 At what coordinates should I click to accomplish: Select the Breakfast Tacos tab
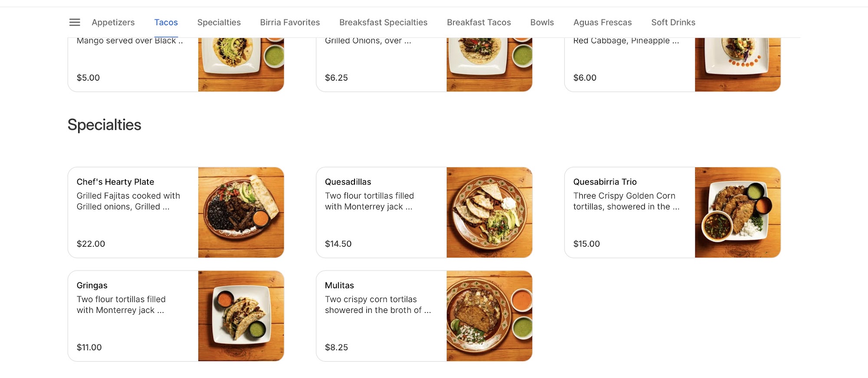479,23
